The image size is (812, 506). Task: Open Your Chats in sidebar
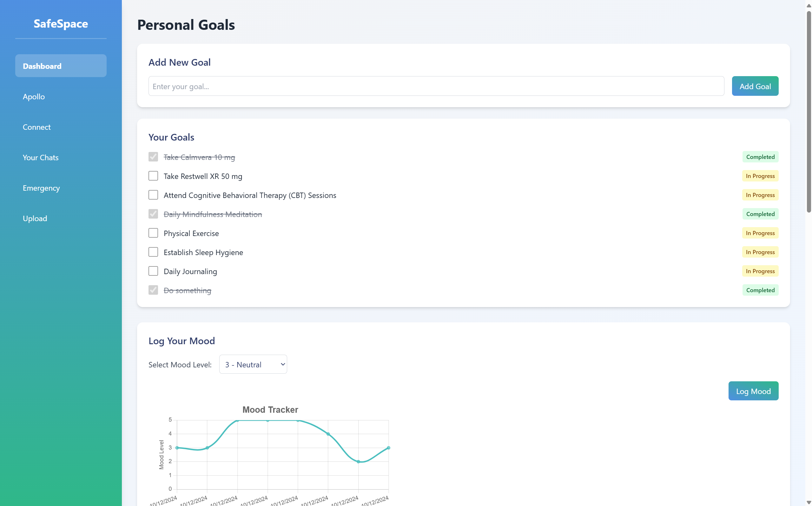[x=41, y=158]
